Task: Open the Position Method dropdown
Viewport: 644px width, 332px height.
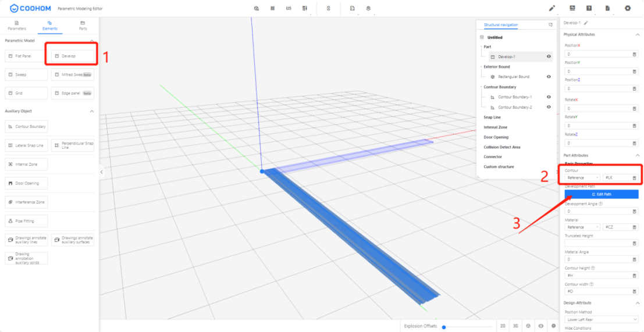Action: click(601, 319)
